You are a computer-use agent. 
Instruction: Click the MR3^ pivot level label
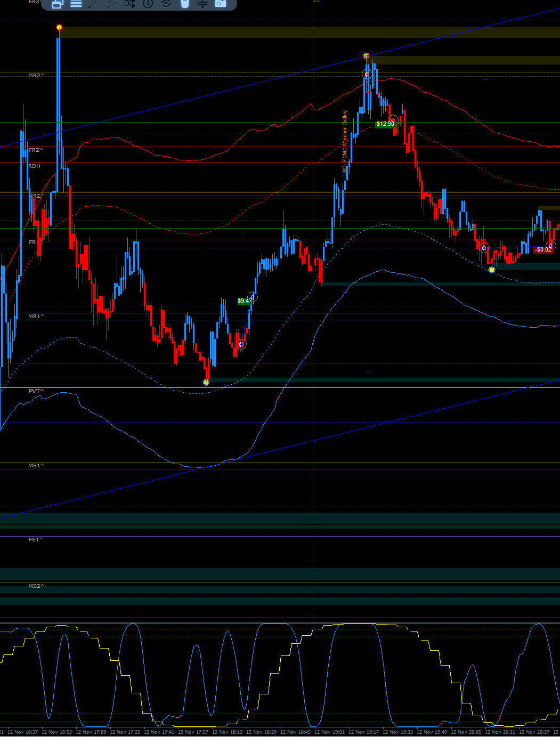[36, 76]
